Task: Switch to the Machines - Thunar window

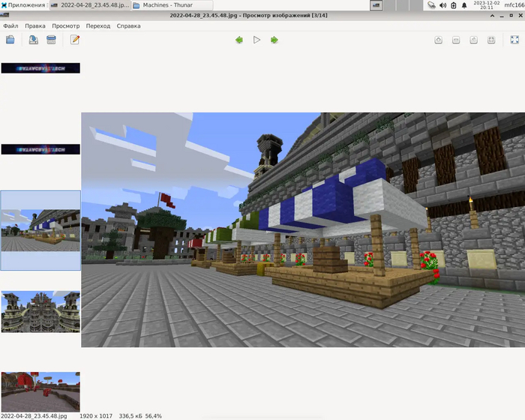Action: pyautogui.click(x=172, y=5)
